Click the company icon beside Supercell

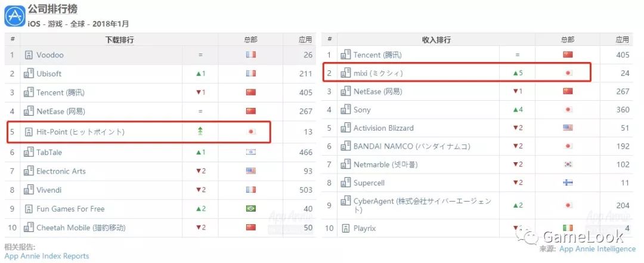(x=345, y=184)
